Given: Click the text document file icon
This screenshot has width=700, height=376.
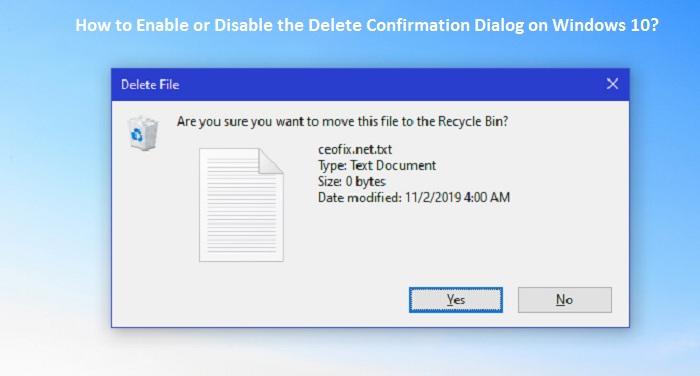Looking at the screenshot, I should [x=241, y=205].
